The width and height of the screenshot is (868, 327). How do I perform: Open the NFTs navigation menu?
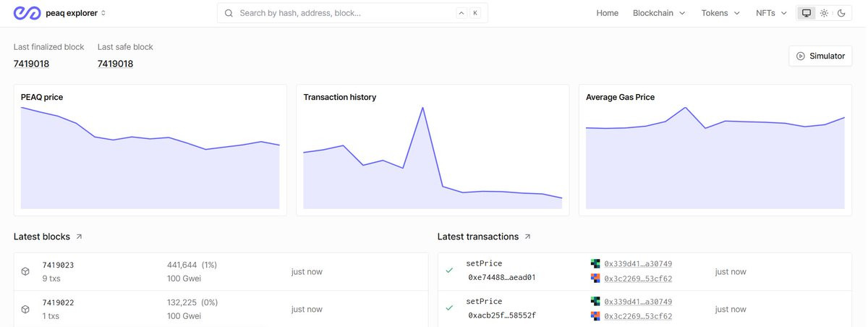pos(771,13)
